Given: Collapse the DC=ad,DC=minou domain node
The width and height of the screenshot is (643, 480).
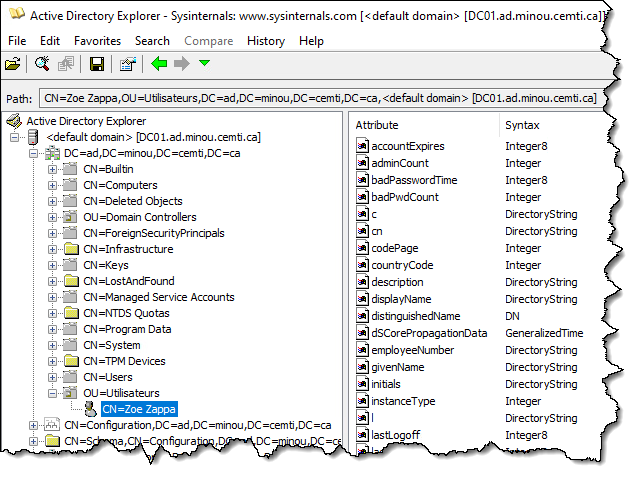Looking at the screenshot, I should pyautogui.click(x=34, y=154).
